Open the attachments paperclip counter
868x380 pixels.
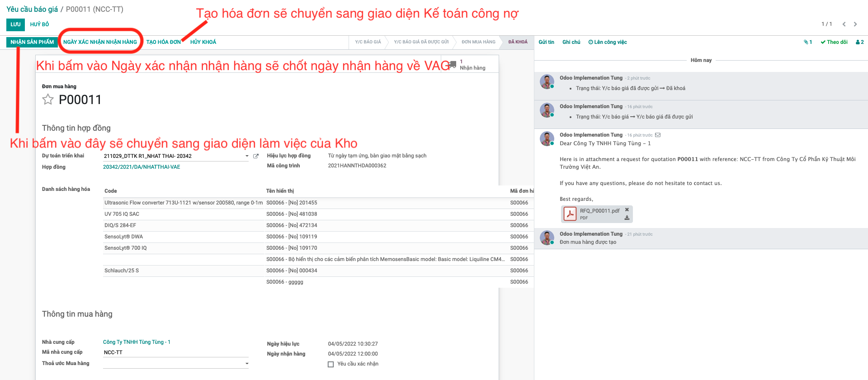click(808, 42)
